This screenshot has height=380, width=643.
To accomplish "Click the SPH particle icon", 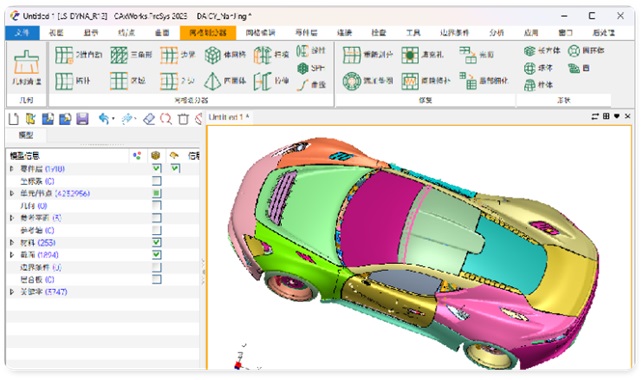I will pyautogui.click(x=303, y=68).
